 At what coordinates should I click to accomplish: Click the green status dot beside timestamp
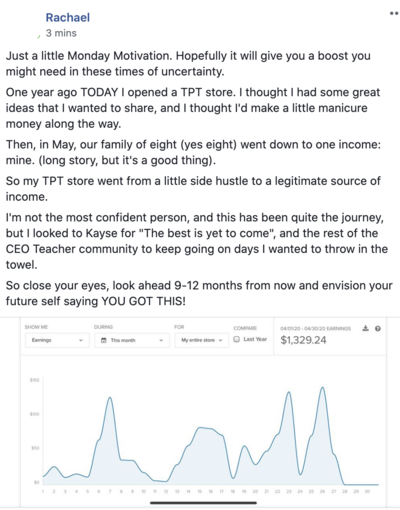tap(39, 36)
